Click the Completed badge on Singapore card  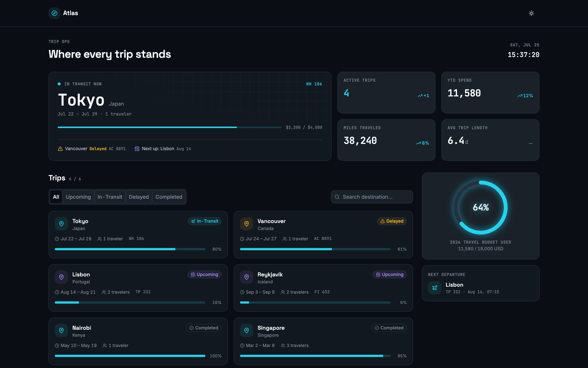coord(389,328)
